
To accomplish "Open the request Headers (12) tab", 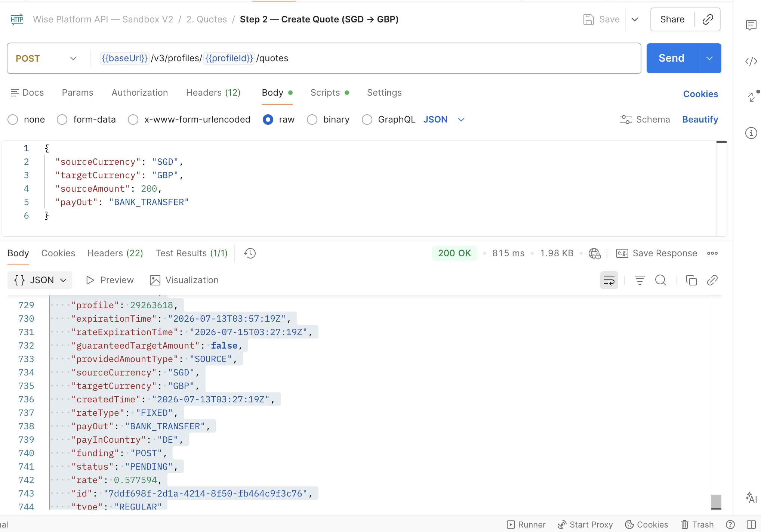I will (x=213, y=93).
